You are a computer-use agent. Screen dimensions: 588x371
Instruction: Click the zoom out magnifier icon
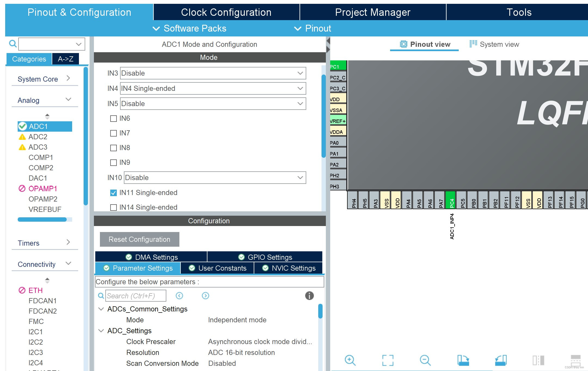click(425, 360)
